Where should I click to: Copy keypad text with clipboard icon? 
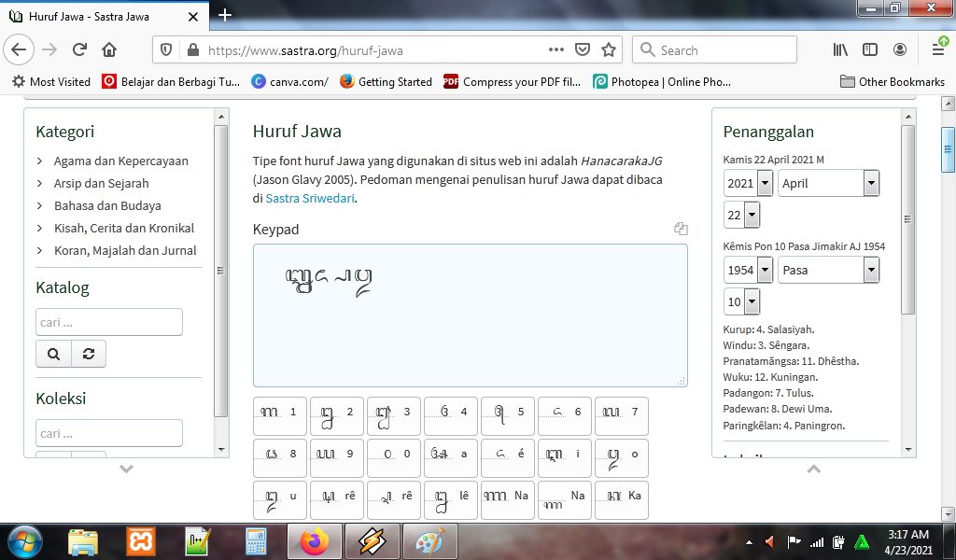tap(681, 229)
